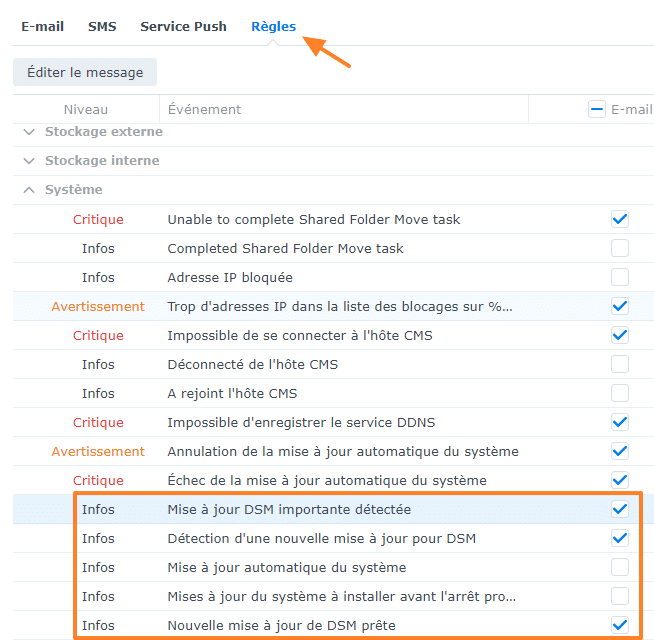The width and height of the screenshot is (654, 640).
Task: Switch to the SMS tab
Action: click(x=102, y=27)
